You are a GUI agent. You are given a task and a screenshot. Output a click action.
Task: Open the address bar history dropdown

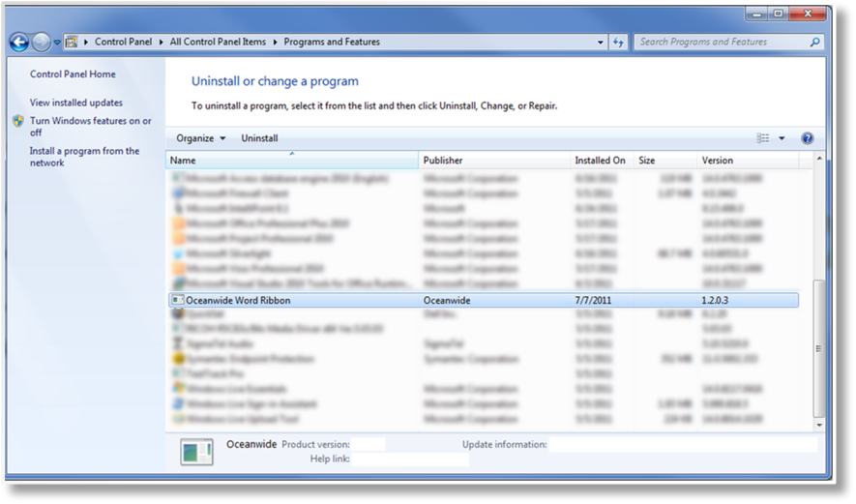(x=600, y=43)
